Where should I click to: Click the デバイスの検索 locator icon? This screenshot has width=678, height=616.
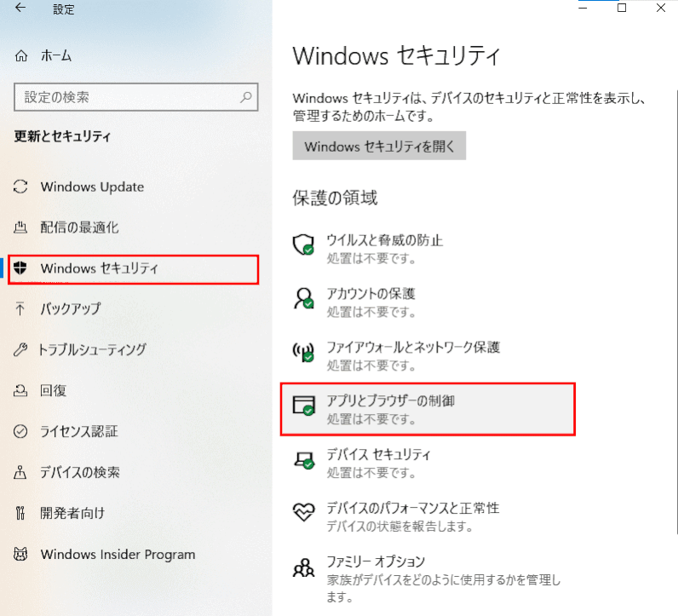20,472
